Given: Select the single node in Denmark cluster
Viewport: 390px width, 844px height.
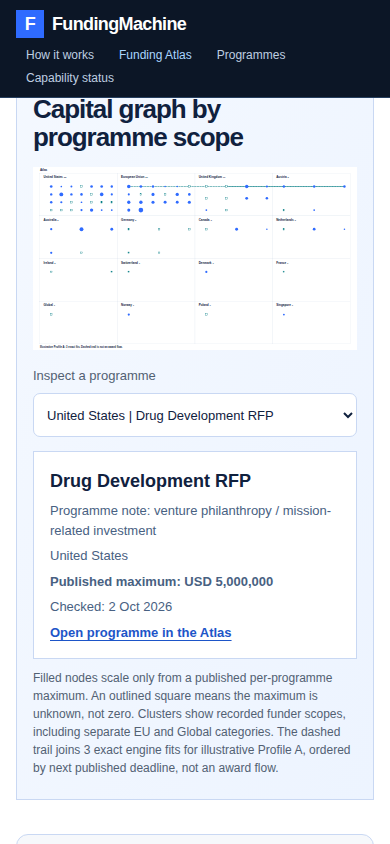Looking at the screenshot, I should (206, 272).
